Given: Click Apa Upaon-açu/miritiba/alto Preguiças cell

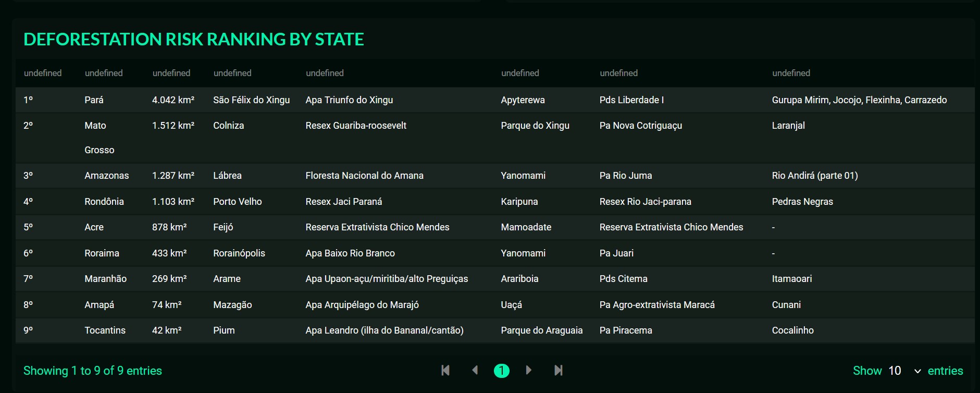Looking at the screenshot, I should (387, 279).
